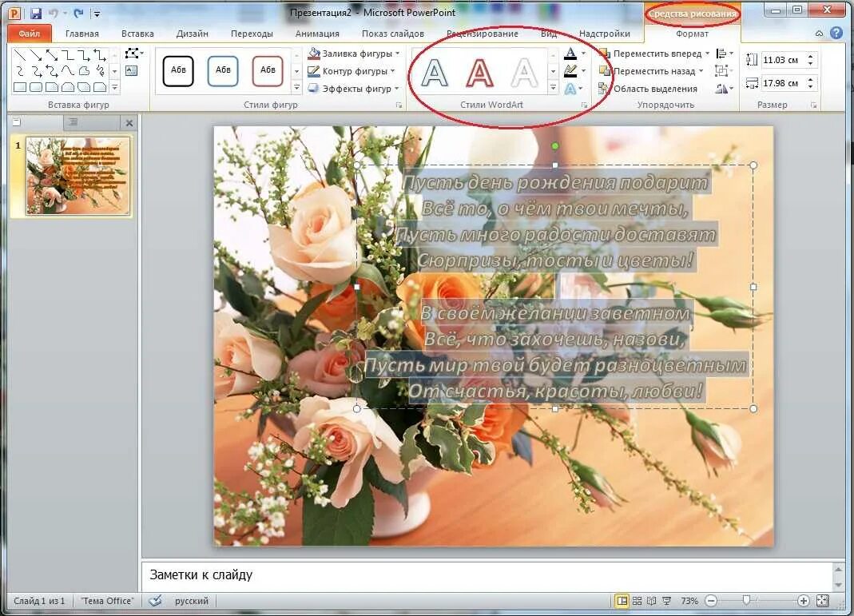This screenshot has height=616, width=854.
Task: Apply the blue outlined WordArt A style
Action: 435,73
